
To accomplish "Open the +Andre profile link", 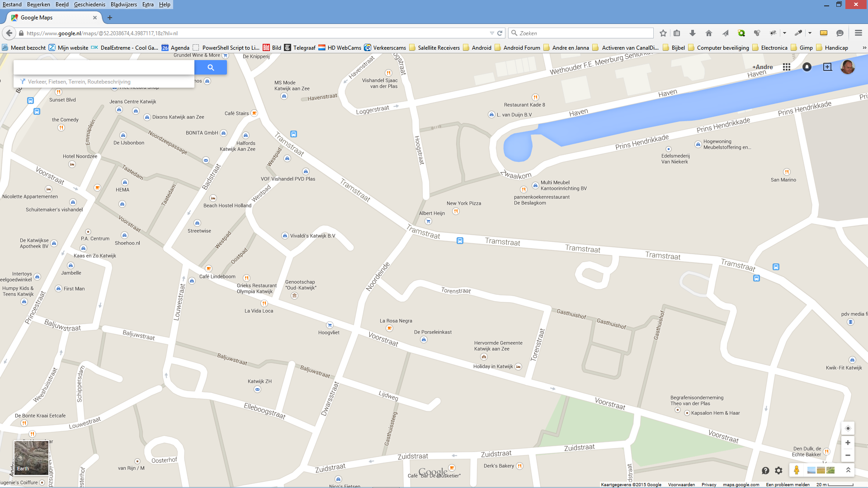I will pyautogui.click(x=762, y=67).
